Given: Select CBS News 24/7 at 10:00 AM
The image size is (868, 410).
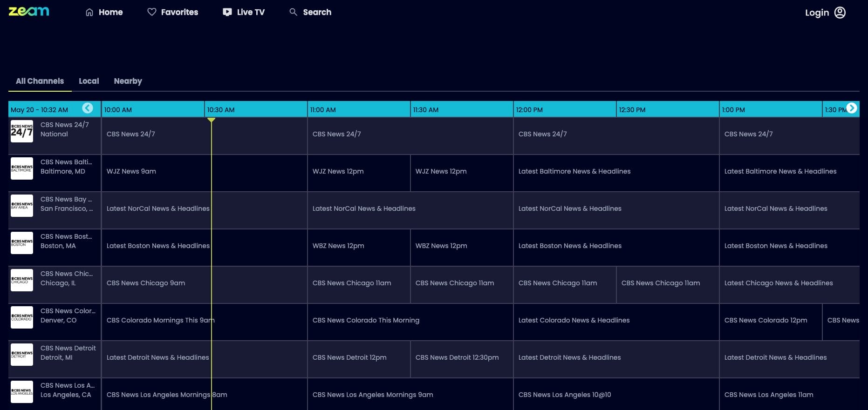Looking at the screenshot, I should (205, 136).
